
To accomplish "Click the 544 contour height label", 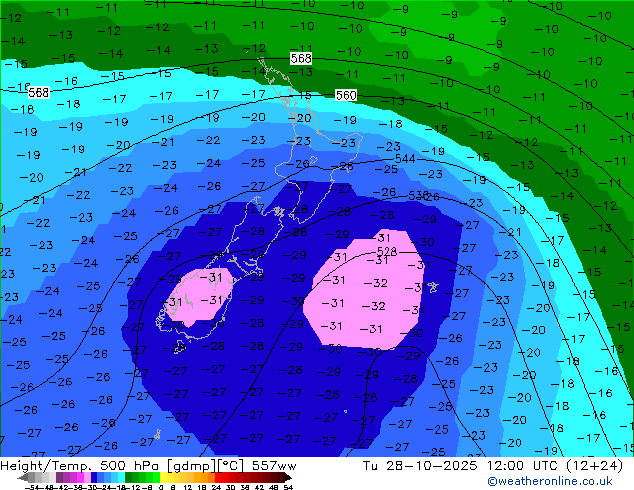I will [405, 158].
